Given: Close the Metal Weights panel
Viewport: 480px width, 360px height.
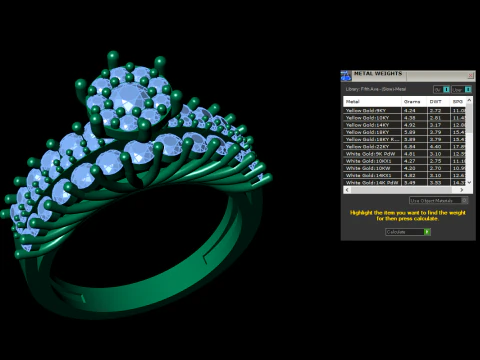Looking at the screenshot, I should [x=470, y=76].
